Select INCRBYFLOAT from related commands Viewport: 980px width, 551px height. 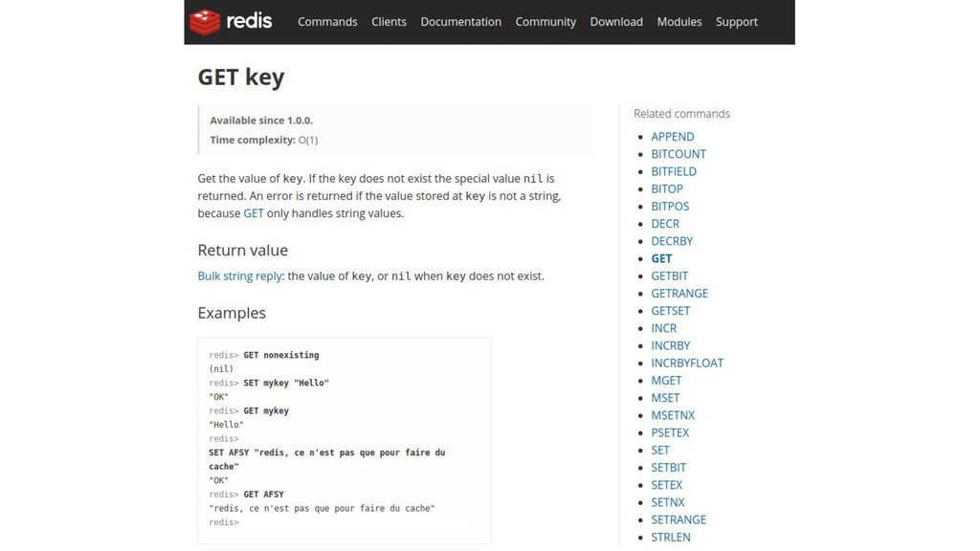click(x=687, y=364)
